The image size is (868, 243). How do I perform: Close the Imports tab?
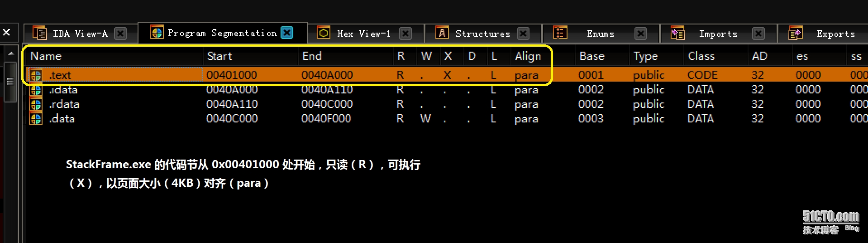[x=758, y=34]
